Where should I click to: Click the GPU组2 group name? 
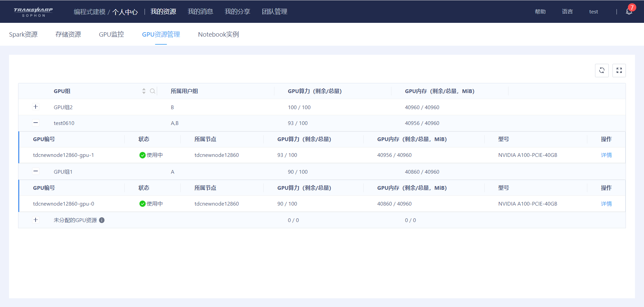63,107
